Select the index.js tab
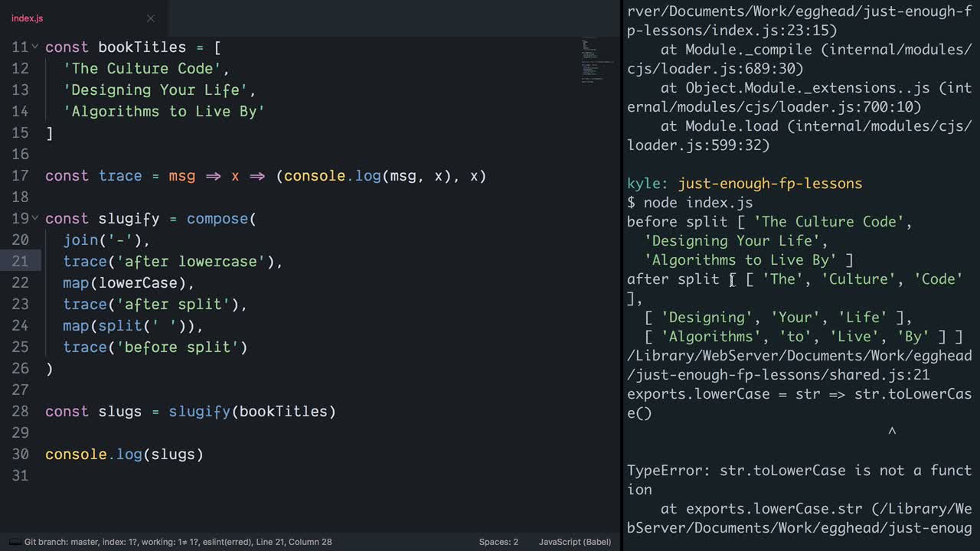This screenshot has width=980, height=551. (28, 18)
